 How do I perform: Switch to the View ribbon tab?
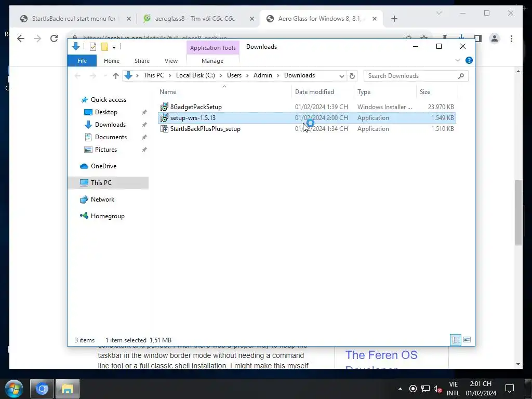point(171,61)
